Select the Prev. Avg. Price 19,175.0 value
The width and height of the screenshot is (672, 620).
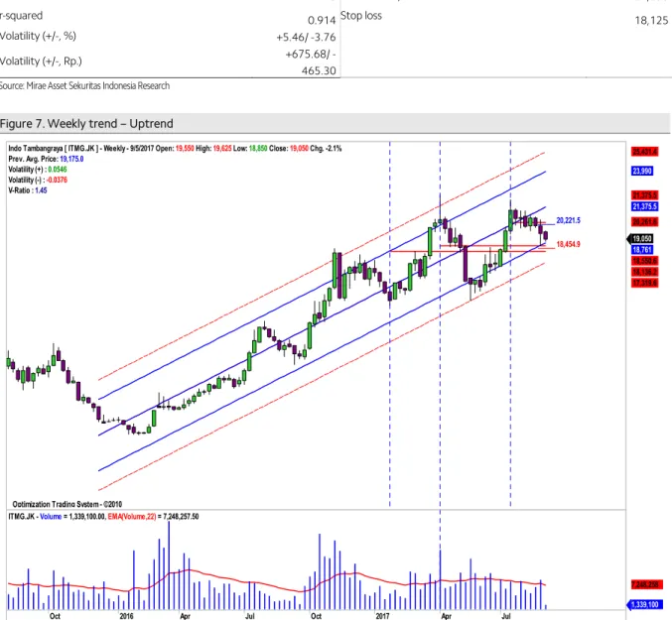coord(71,159)
